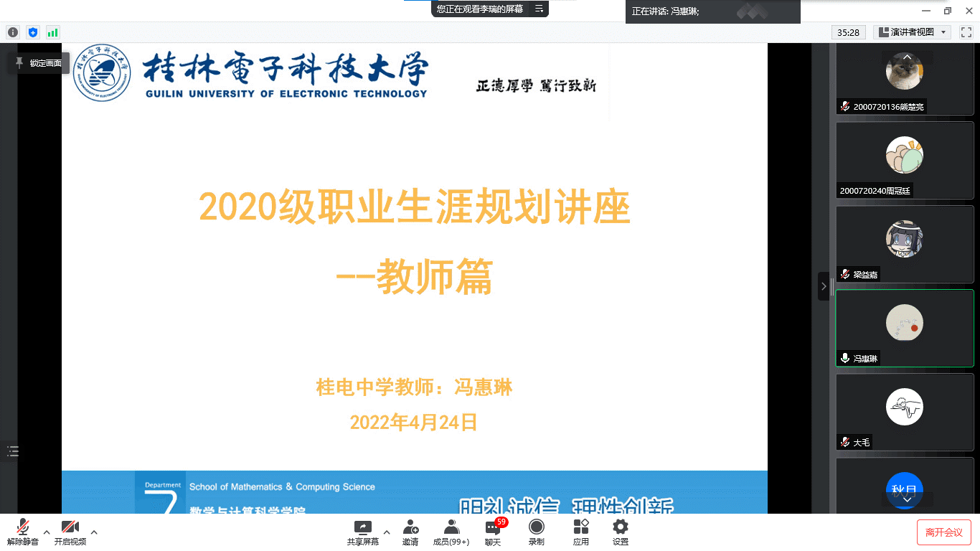Open the Settings (设置) gear
980x551 pixels.
pyautogui.click(x=621, y=532)
